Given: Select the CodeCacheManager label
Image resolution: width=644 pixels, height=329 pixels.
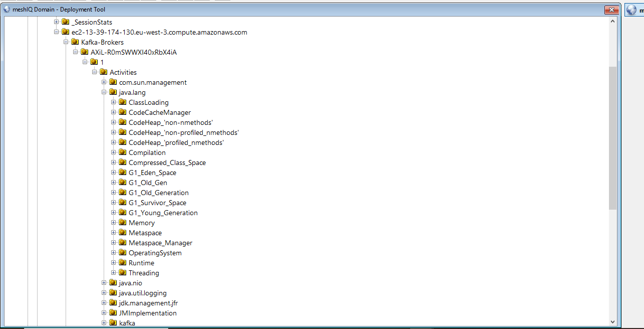Looking at the screenshot, I should point(160,112).
